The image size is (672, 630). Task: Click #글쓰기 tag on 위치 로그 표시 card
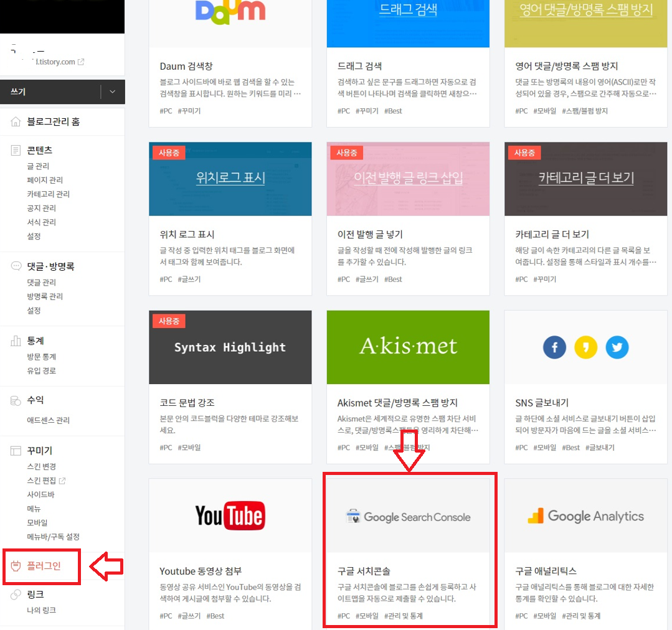click(x=189, y=280)
